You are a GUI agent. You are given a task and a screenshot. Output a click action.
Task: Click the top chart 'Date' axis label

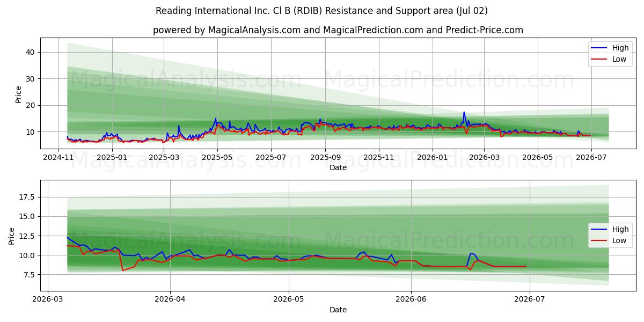(338, 167)
